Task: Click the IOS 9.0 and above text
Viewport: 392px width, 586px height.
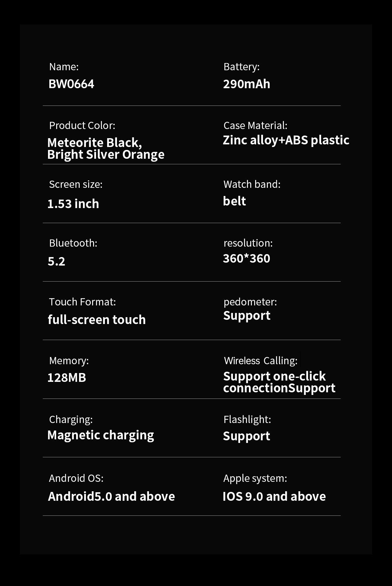Action: pyautogui.click(x=274, y=496)
